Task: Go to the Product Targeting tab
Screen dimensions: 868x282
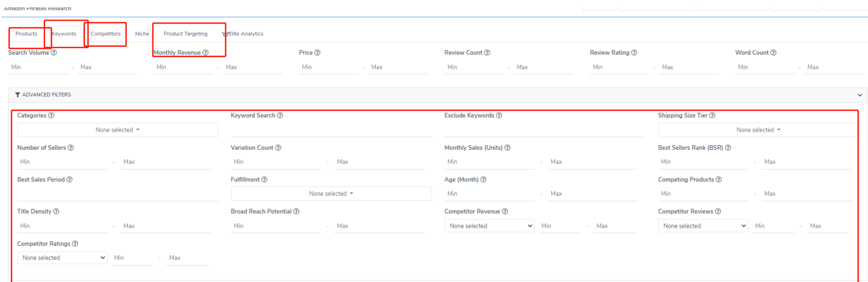Action: pos(185,34)
